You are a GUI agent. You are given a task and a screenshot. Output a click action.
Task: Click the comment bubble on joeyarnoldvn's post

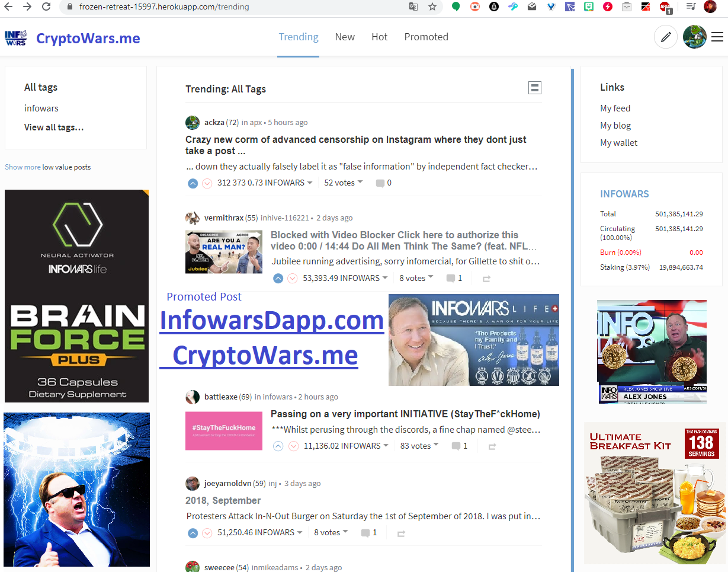click(x=365, y=532)
